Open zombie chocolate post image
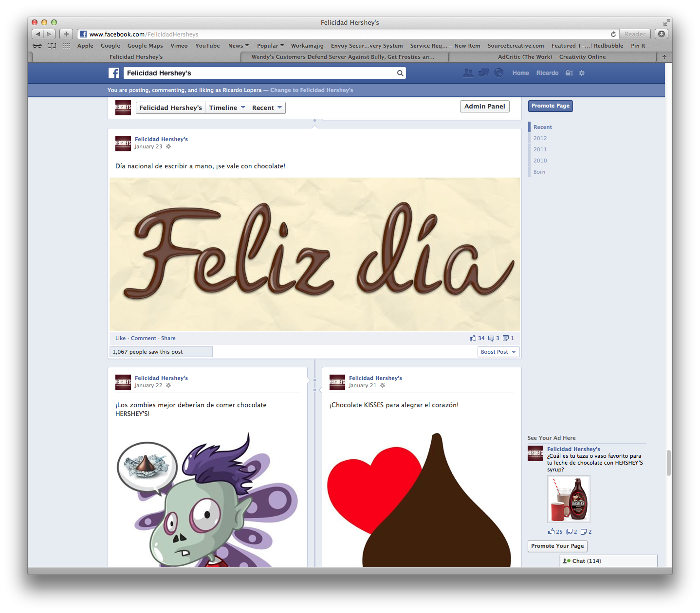 pyautogui.click(x=208, y=499)
